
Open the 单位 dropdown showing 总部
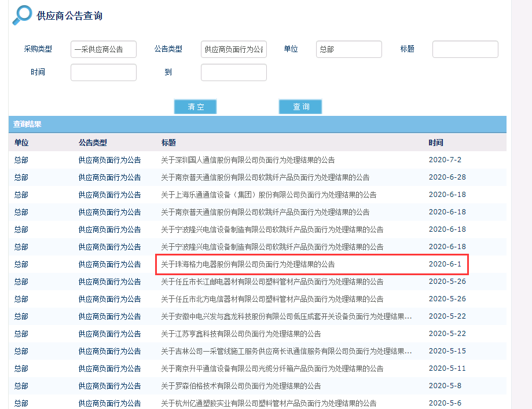click(x=348, y=49)
